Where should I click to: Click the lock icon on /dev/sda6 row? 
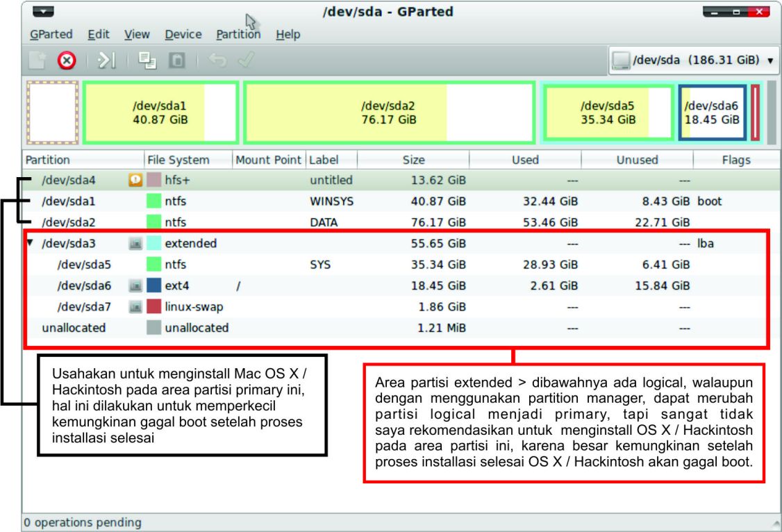coord(135,285)
